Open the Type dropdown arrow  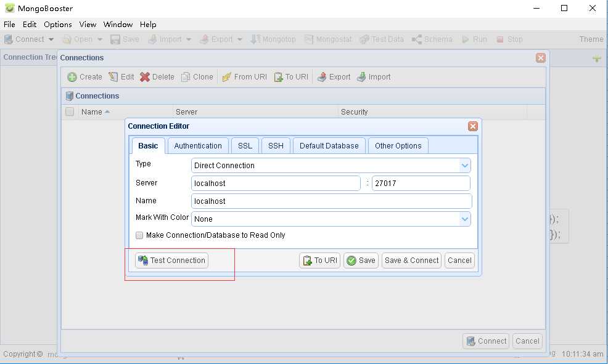click(x=464, y=166)
